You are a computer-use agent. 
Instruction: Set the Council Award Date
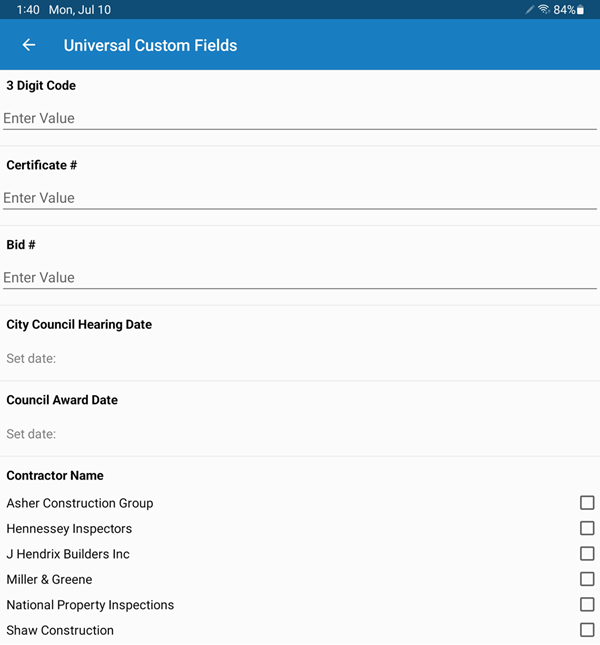tap(31, 434)
